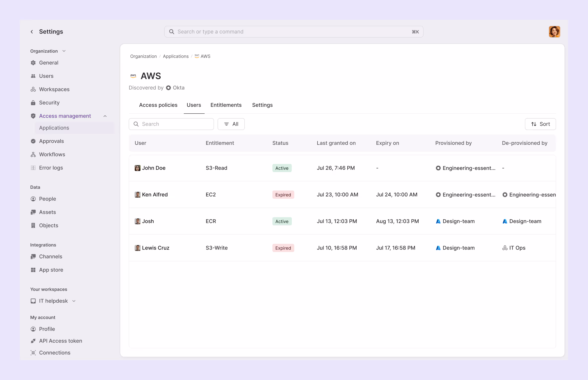The height and width of the screenshot is (380, 588).
Task: Click the General settings gear icon
Action: tap(33, 63)
